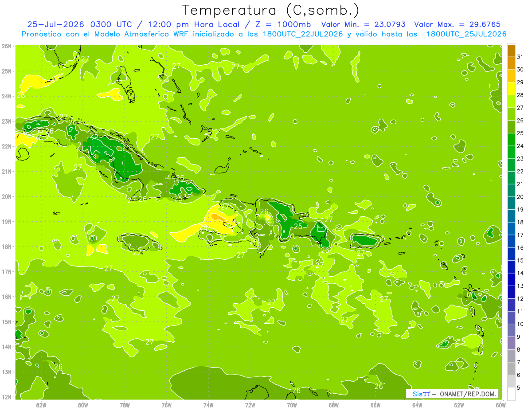This screenshot has height=411, width=532.
Task: Click the "24N" latitude axis label
Action: [x=7, y=96]
